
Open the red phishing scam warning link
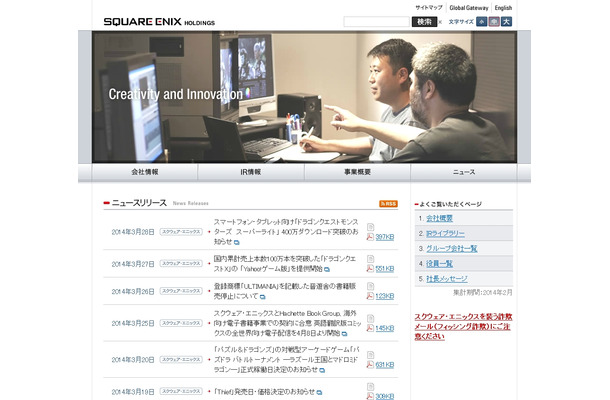463,326
